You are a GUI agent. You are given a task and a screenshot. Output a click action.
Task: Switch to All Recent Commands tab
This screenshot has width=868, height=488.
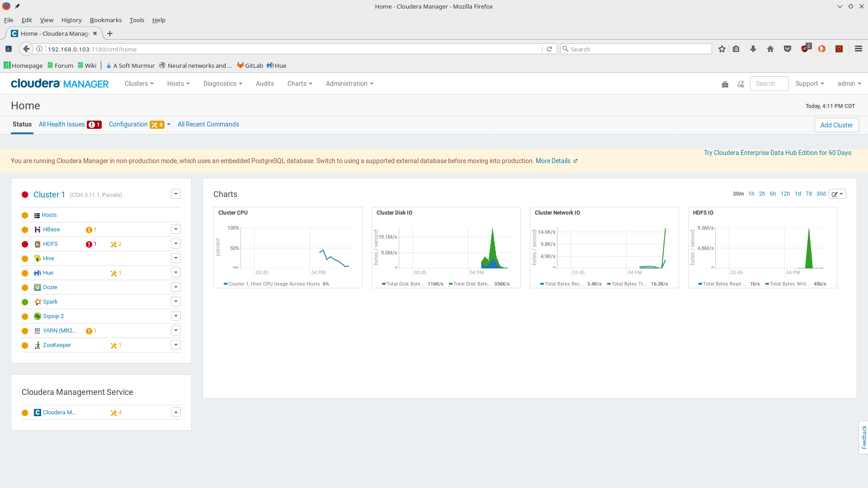coord(208,124)
